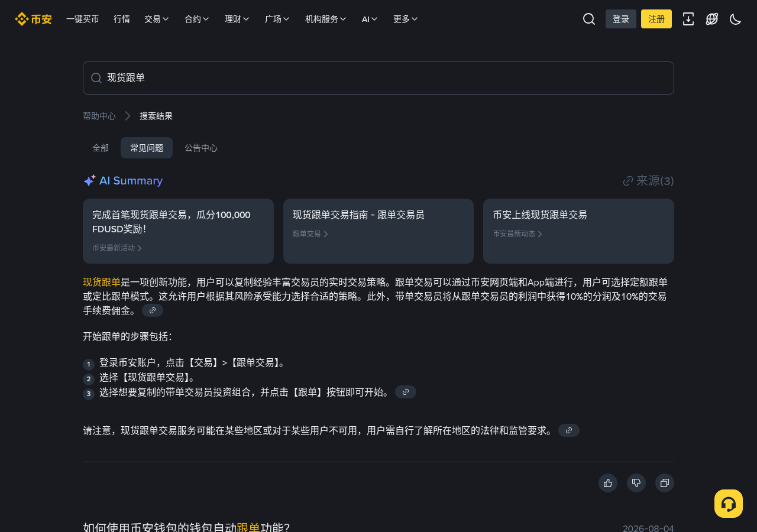Click the yellow 注册 button

(x=656, y=19)
